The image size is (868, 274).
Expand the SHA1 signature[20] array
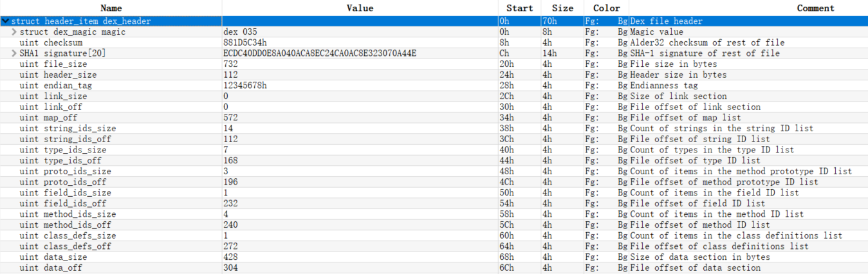15,53
